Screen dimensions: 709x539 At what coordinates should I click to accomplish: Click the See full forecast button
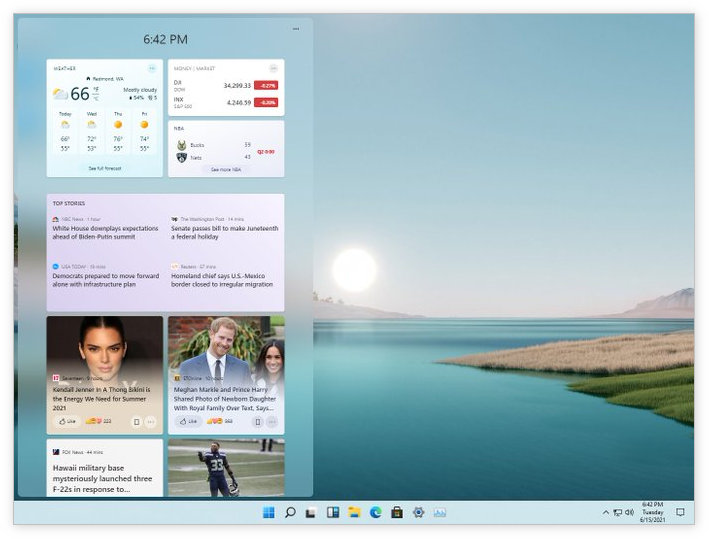(x=104, y=168)
